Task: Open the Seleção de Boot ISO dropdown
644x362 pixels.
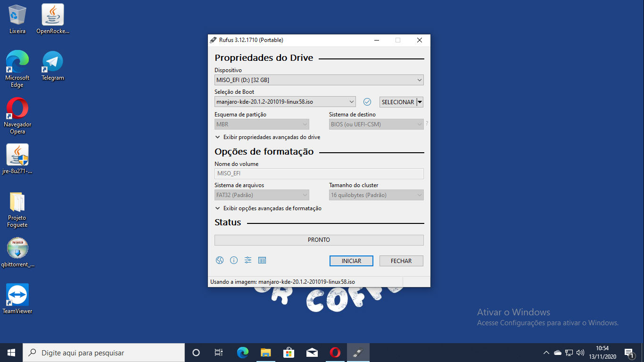Action: (x=285, y=102)
